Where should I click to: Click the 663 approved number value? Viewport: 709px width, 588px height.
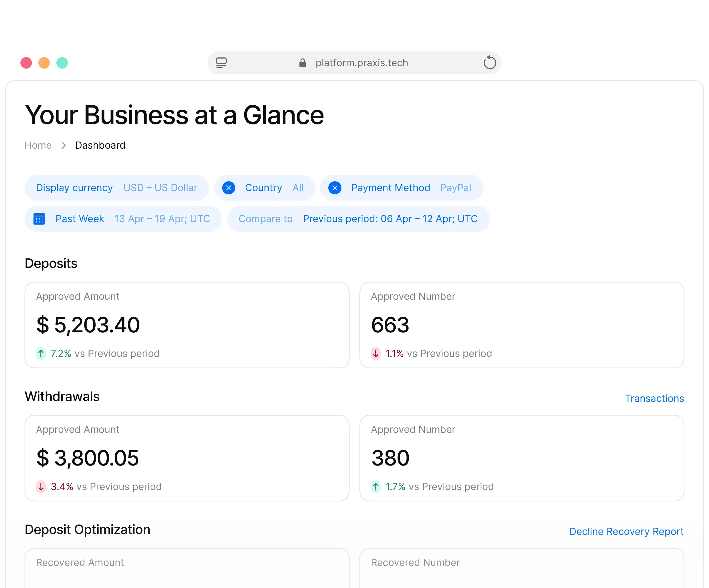390,325
